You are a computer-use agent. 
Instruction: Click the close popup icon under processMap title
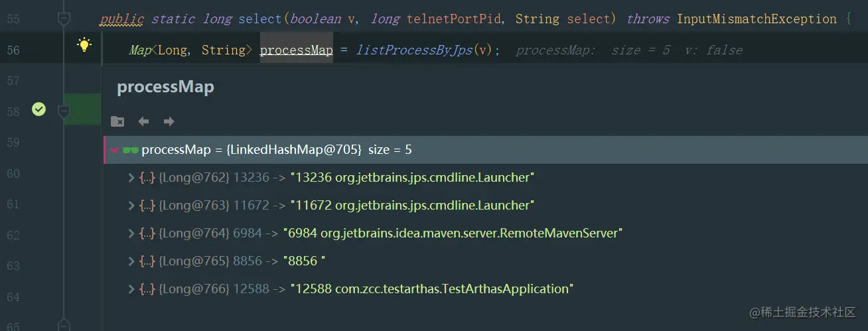point(117,121)
